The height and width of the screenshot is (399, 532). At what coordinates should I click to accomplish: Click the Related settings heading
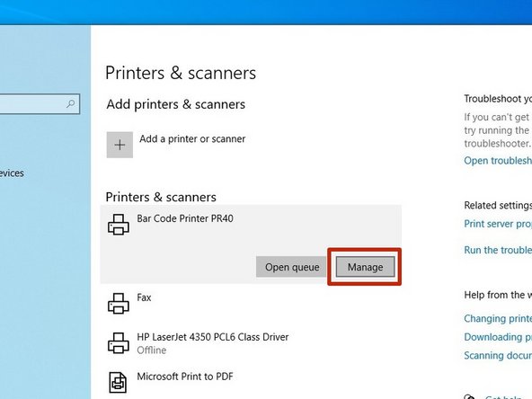[x=498, y=205]
